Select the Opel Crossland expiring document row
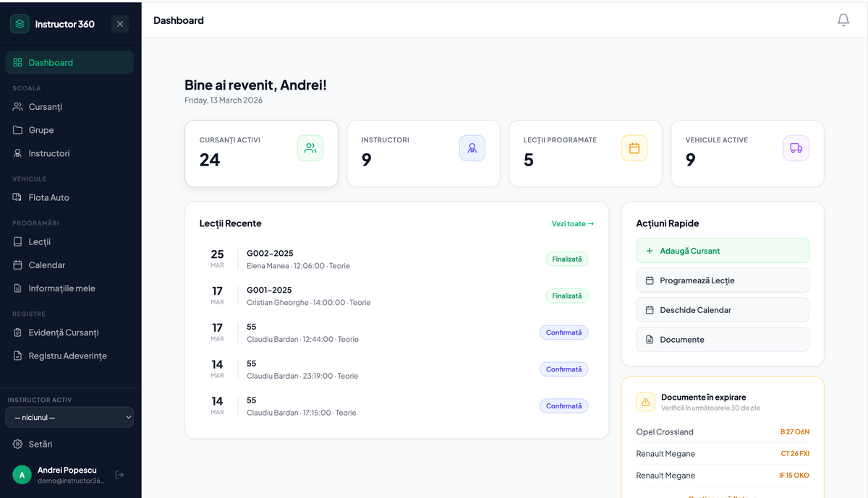 click(x=722, y=432)
